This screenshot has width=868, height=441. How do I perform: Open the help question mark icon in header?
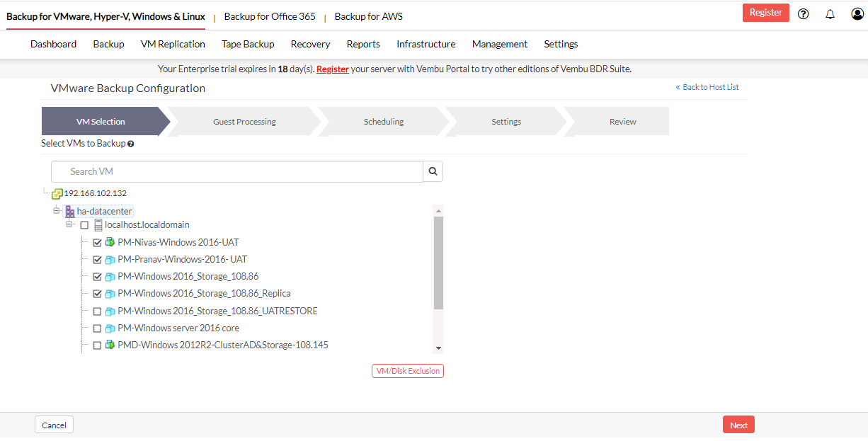click(803, 13)
